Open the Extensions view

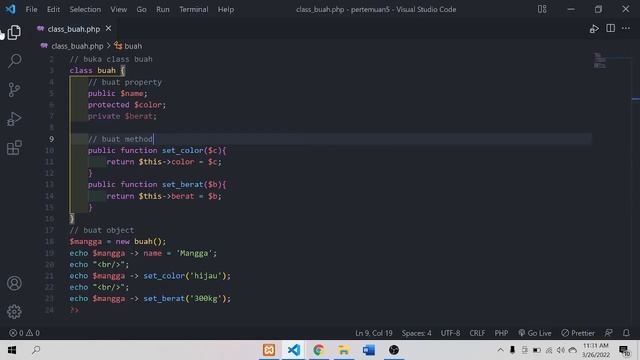14,147
